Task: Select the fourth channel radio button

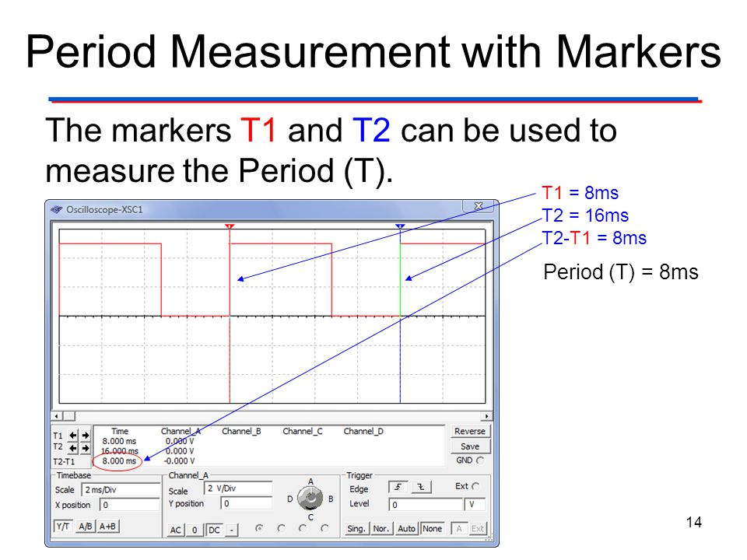Action: pos(324,528)
